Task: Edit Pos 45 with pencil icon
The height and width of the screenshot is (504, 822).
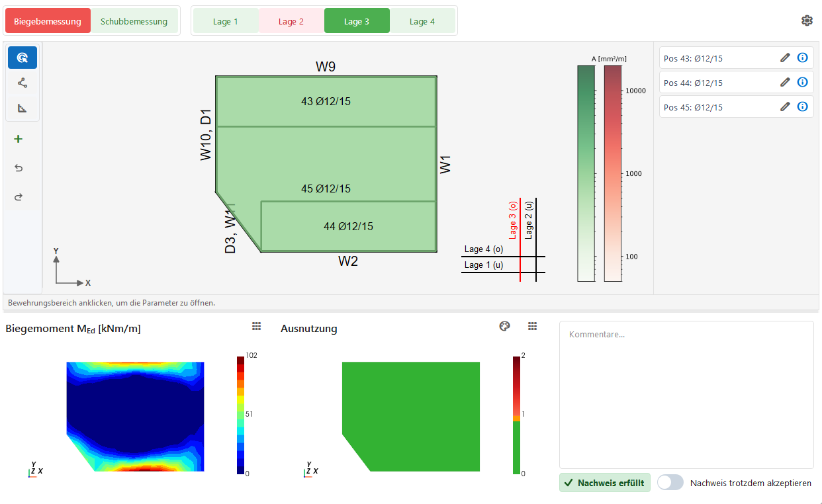Action: [x=785, y=106]
